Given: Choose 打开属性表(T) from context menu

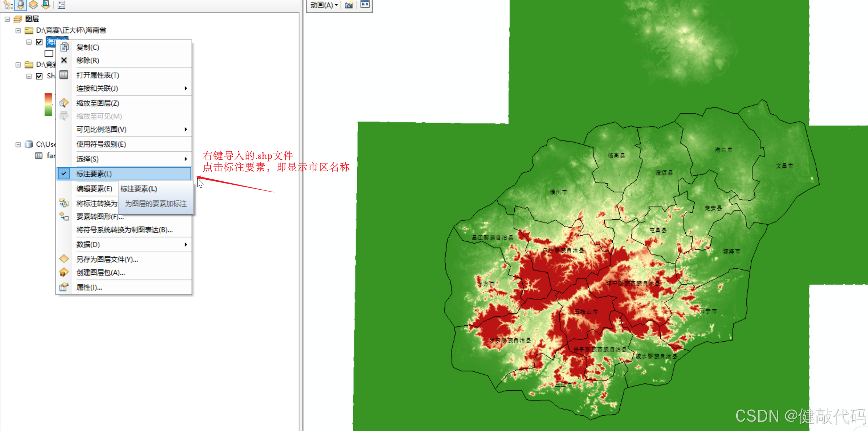Looking at the screenshot, I should tap(98, 75).
